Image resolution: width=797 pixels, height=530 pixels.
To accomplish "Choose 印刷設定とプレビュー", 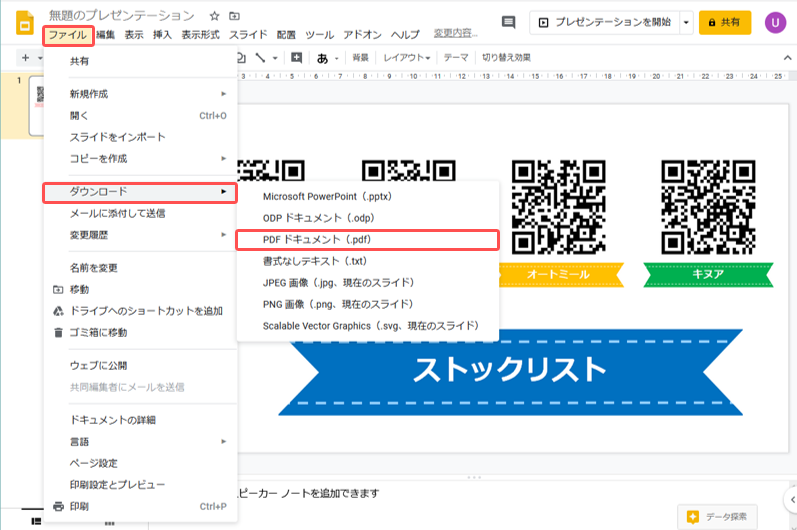I will pyautogui.click(x=140, y=485).
